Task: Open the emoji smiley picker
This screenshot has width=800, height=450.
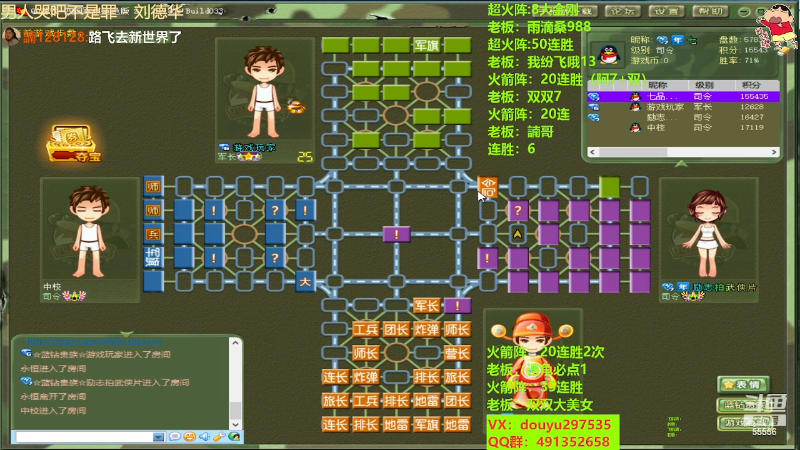Action: click(189, 437)
